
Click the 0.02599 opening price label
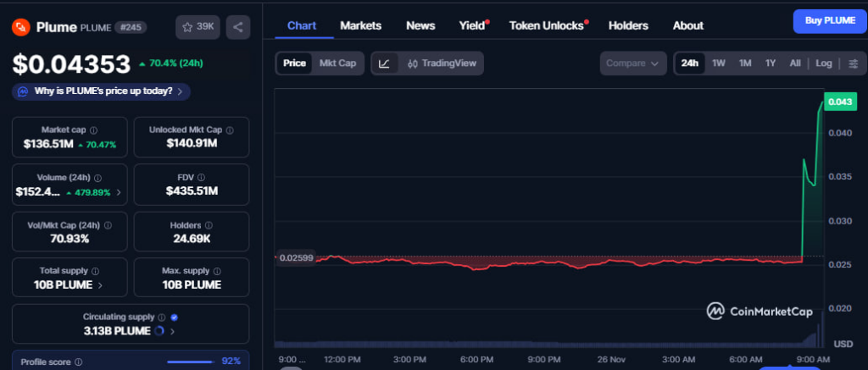click(x=296, y=257)
